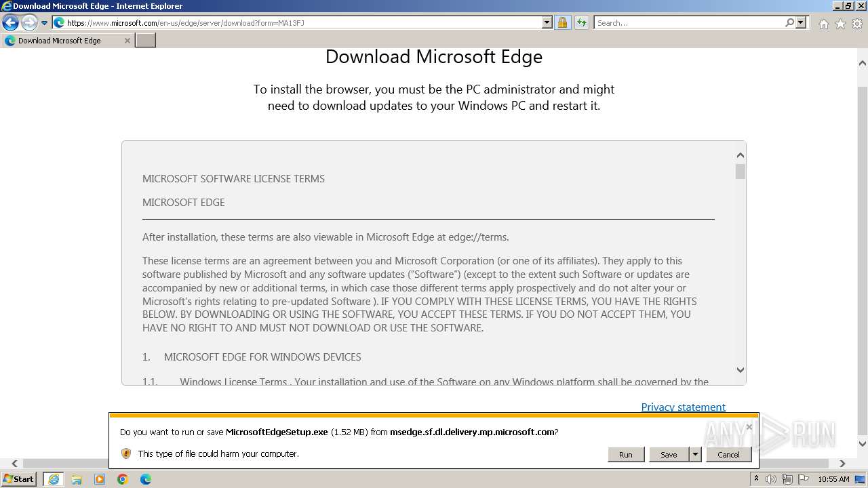Click the shield warning icon

click(x=125, y=453)
